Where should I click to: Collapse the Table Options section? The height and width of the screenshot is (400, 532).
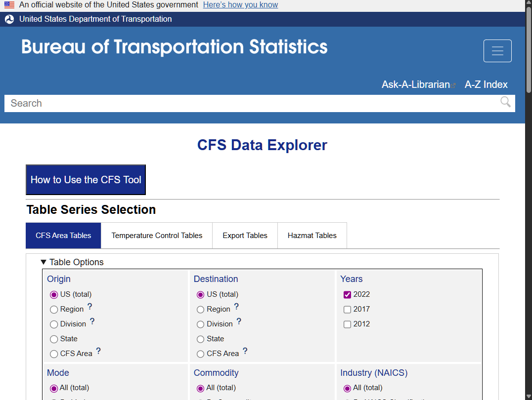coord(44,262)
